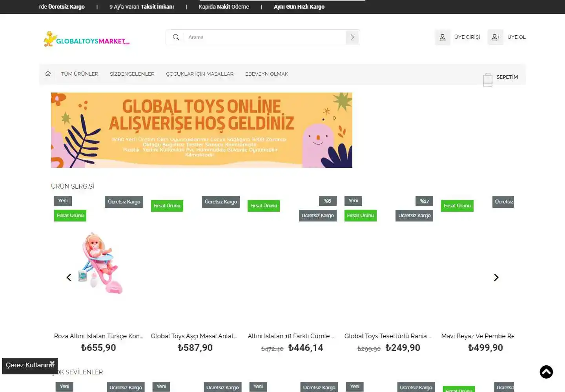The height and width of the screenshot is (392, 565).
Task: Click price ₺587,90
Action: point(195,348)
